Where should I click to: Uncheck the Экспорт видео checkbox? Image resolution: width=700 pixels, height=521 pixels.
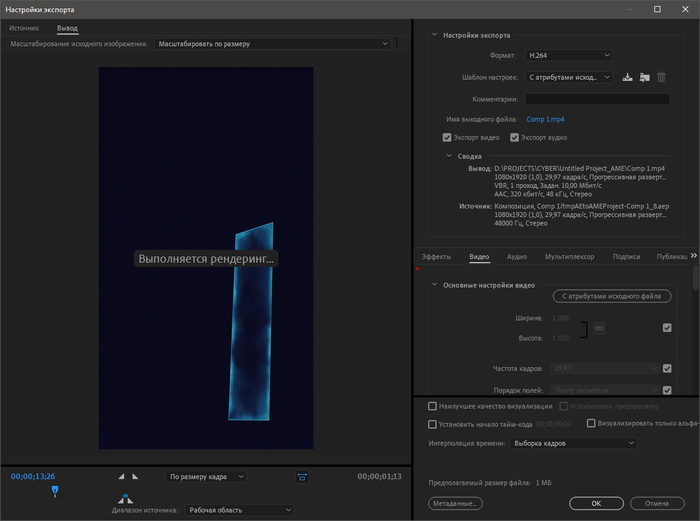(x=447, y=137)
